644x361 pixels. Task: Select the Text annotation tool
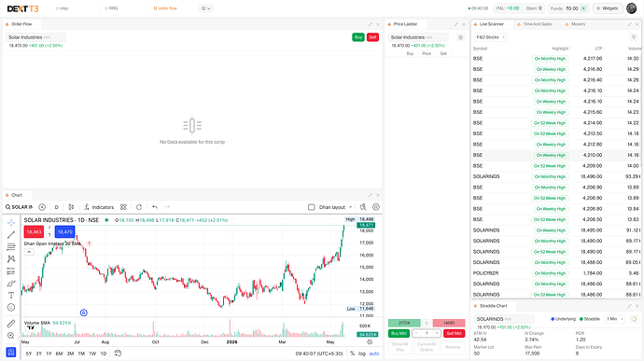(11, 296)
